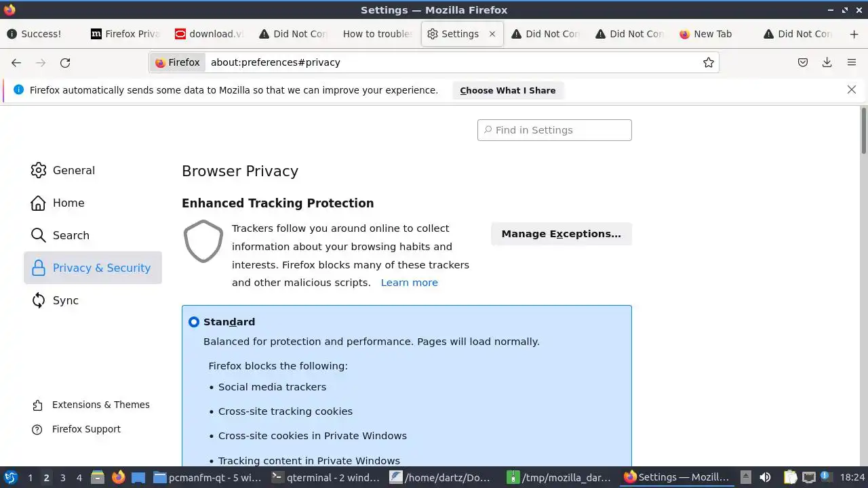The image size is (868, 488).
Task: Switch to virtual desktop 1
Action: pos(30,478)
